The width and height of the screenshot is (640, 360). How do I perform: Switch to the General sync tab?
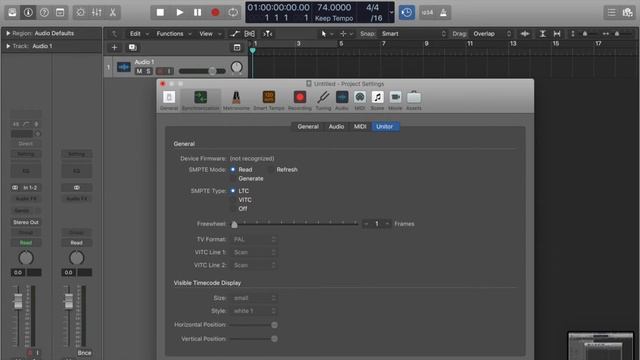[x=308, y=127]
